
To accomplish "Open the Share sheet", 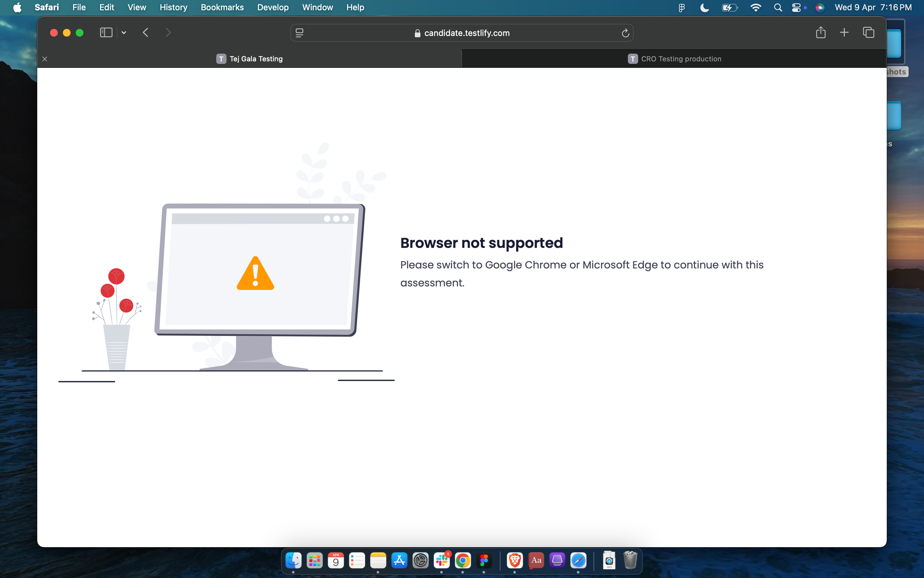I will coord(820,32).
